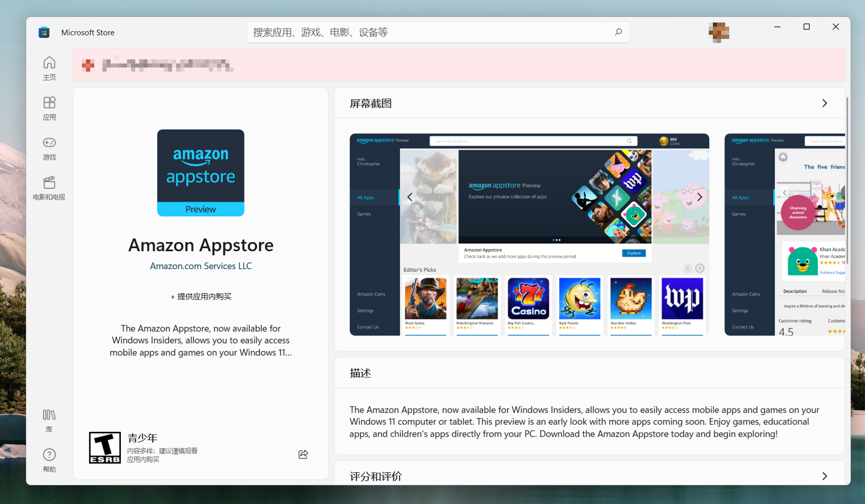Click the Microsoft Store logo
The height and width of the screenshot is (504, 865).
click(43, 32)
